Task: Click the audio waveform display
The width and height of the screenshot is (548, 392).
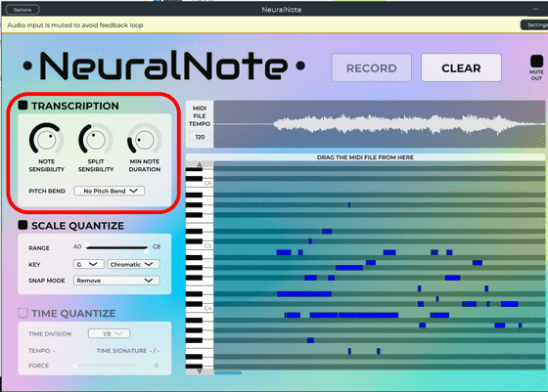Action: (x=380, y=124)
